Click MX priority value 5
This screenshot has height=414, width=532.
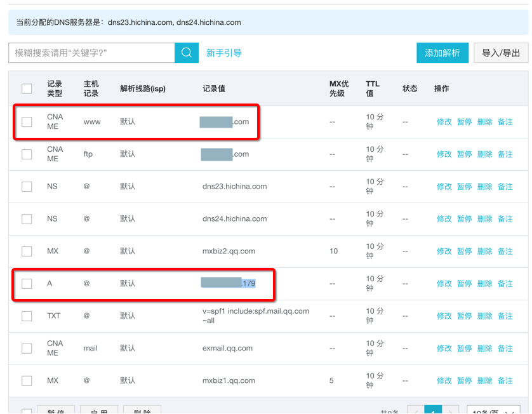(331, 380)
